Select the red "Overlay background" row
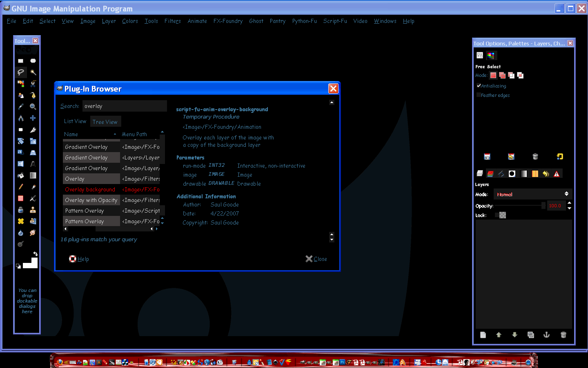Screen dimensions: 588x368 click(111, 189)
